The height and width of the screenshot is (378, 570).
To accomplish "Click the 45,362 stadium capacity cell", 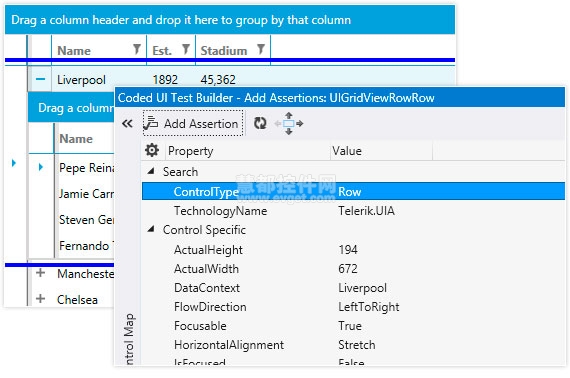I will click(x=218, y=80).
